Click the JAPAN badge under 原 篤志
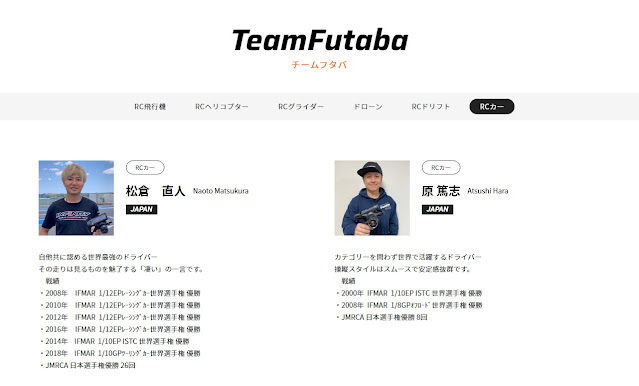Screen dimensions: 639x386 click(437, 210)
